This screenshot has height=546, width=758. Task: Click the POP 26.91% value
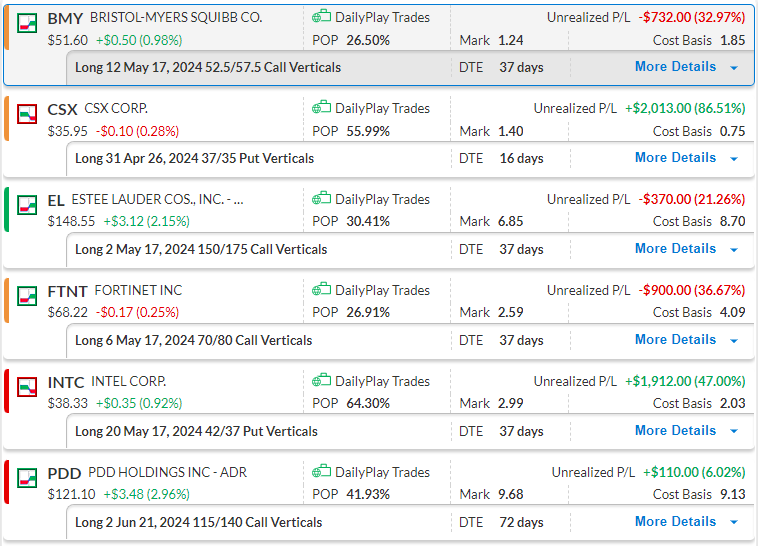pyautogui.click(x=368, y=312)
